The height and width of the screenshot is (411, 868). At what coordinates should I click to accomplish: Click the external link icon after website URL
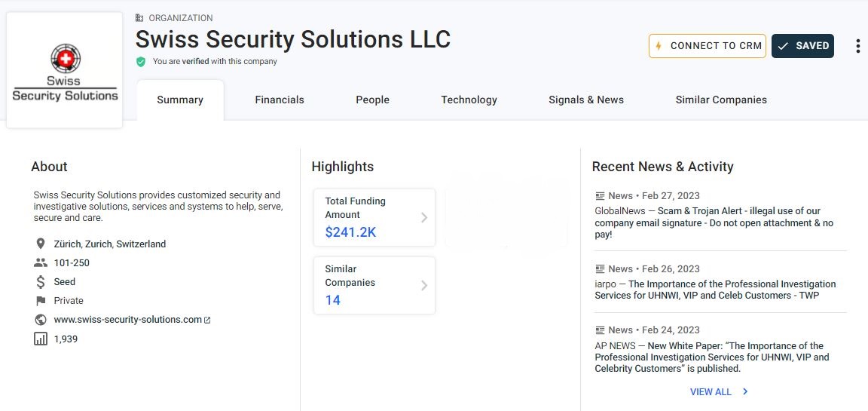(x=207, y=321)
